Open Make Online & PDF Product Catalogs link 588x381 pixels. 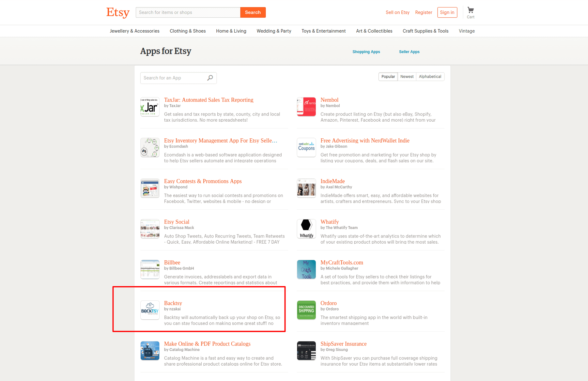tap(207, 344)
